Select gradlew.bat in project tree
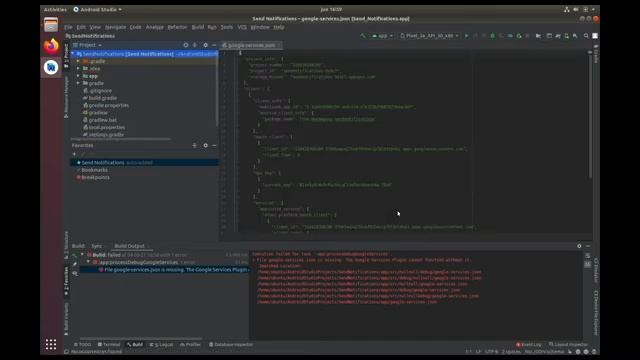This screenshot has width=640, height=360. coord(100,120)
